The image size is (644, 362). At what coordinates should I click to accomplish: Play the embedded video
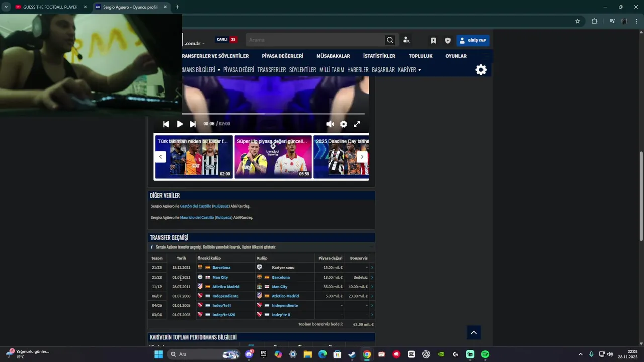180,124
